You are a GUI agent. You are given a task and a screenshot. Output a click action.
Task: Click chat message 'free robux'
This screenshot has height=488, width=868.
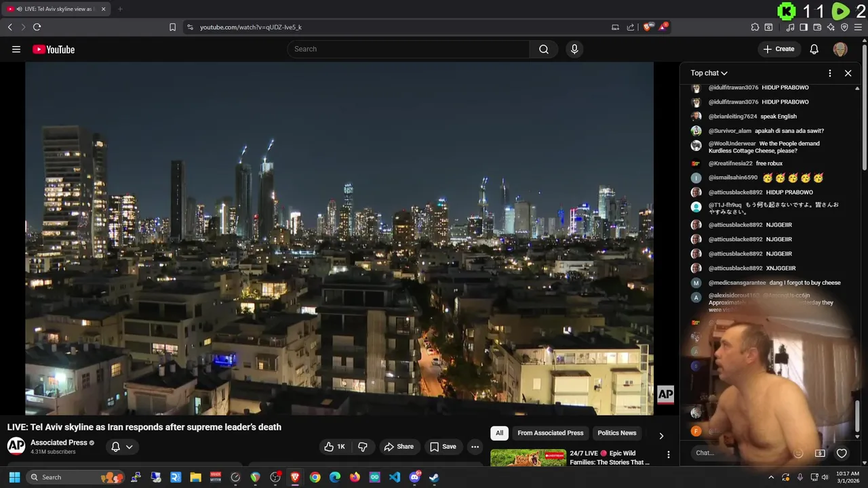click(769, 163)
